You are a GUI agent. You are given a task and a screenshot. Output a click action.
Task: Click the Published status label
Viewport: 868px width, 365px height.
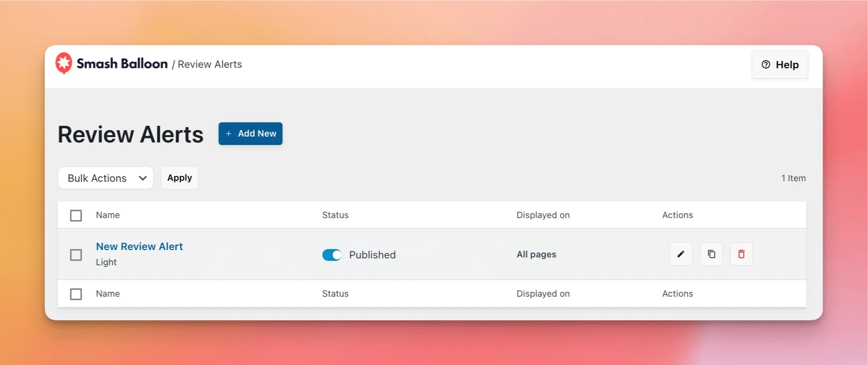372,255
